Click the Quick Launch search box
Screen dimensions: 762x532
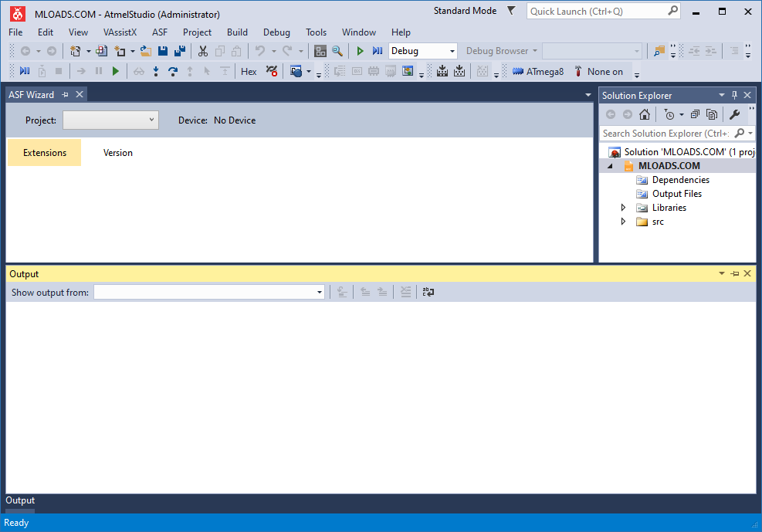(598, 11)
